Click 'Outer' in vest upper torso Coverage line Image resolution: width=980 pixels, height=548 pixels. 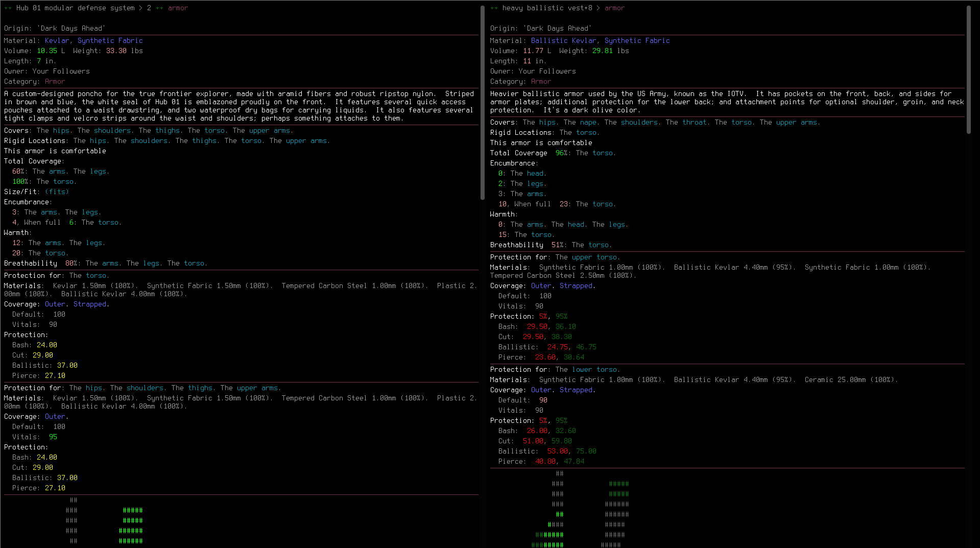(x=541, y=286)
